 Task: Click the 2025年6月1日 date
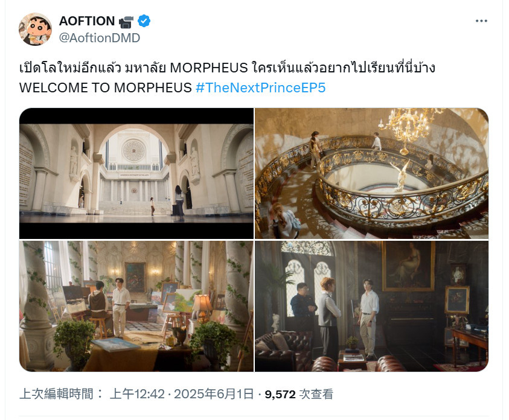214,394
